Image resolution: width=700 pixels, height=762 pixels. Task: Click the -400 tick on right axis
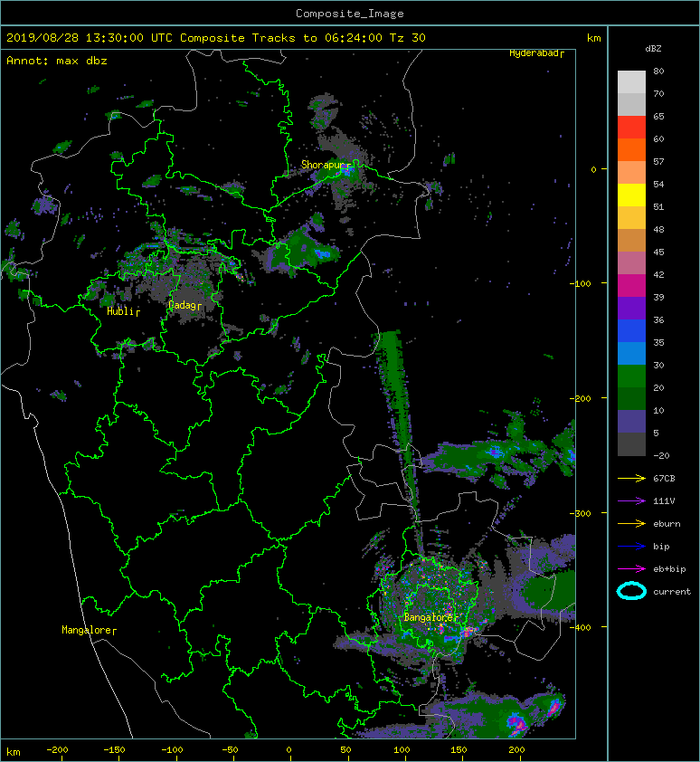[x=581, y=627]
